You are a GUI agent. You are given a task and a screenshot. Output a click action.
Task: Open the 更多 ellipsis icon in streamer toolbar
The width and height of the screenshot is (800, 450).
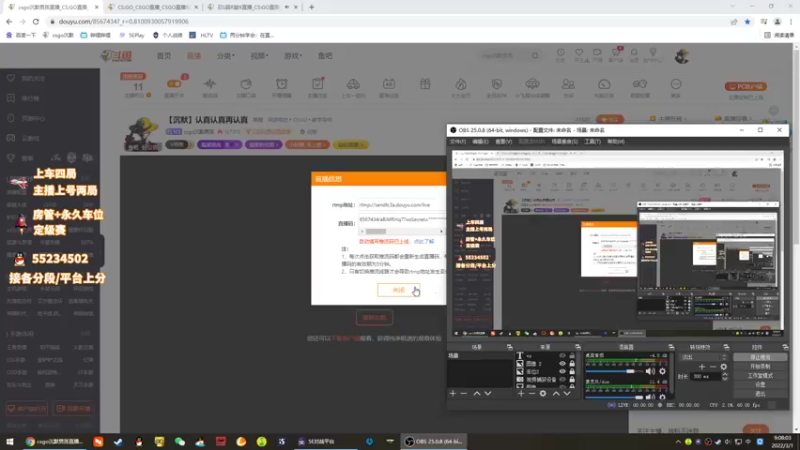tap(676, 84)
